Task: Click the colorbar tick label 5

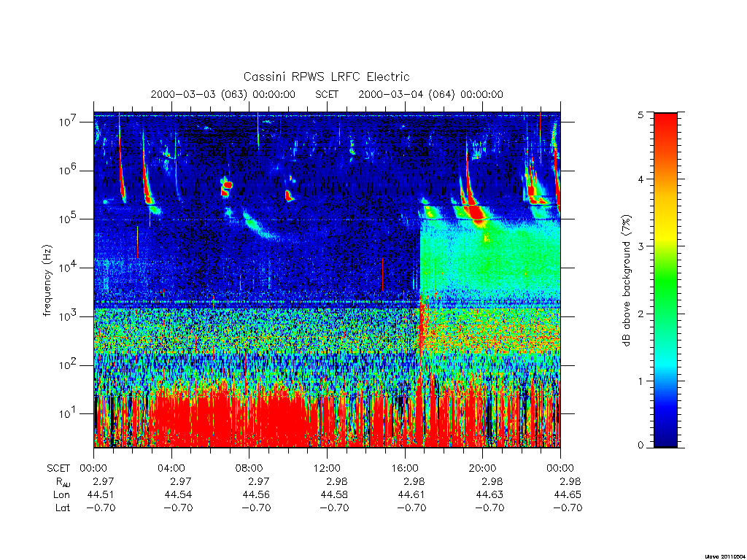Action: coord(640,114)
